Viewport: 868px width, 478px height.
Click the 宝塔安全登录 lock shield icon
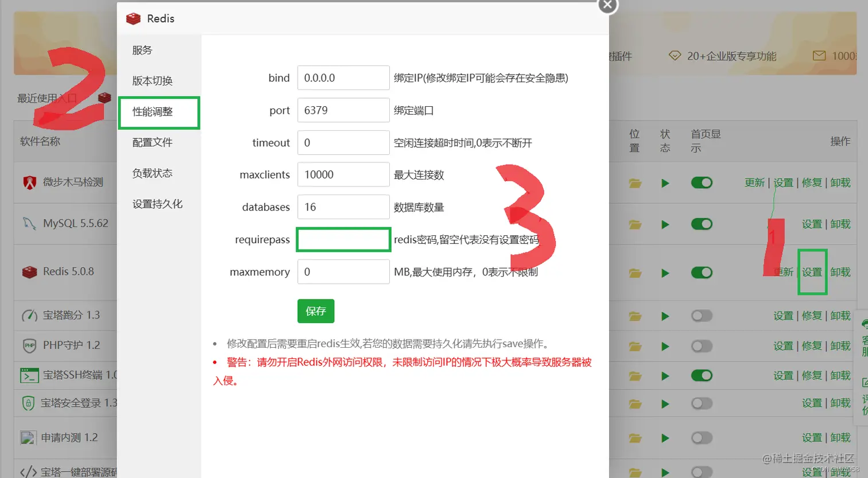click(x=28, y=403)
